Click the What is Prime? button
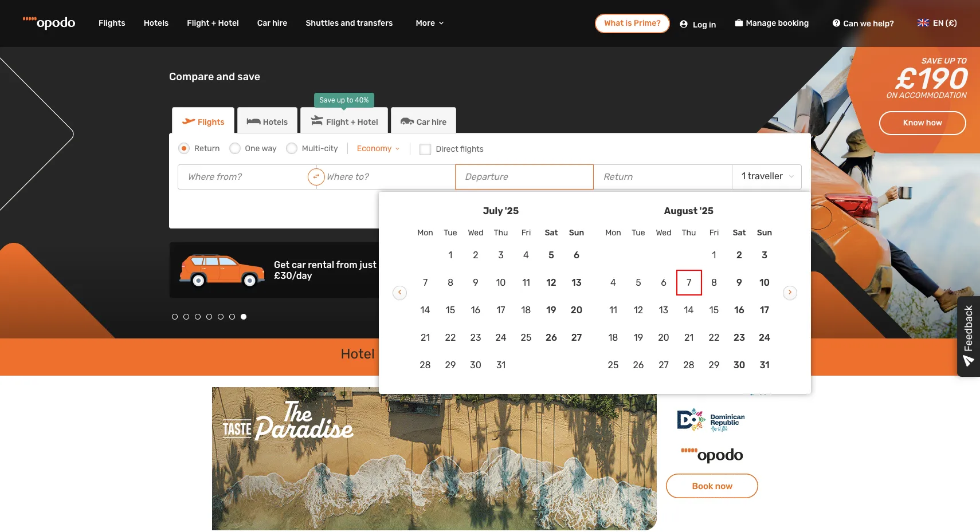The width and height of the screenshot is (980, 532). point(632,23)
